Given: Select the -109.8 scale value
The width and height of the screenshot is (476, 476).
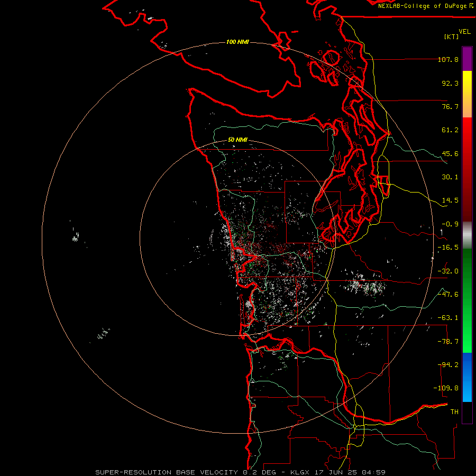Looking at the screenshot, I should (446, 388).
